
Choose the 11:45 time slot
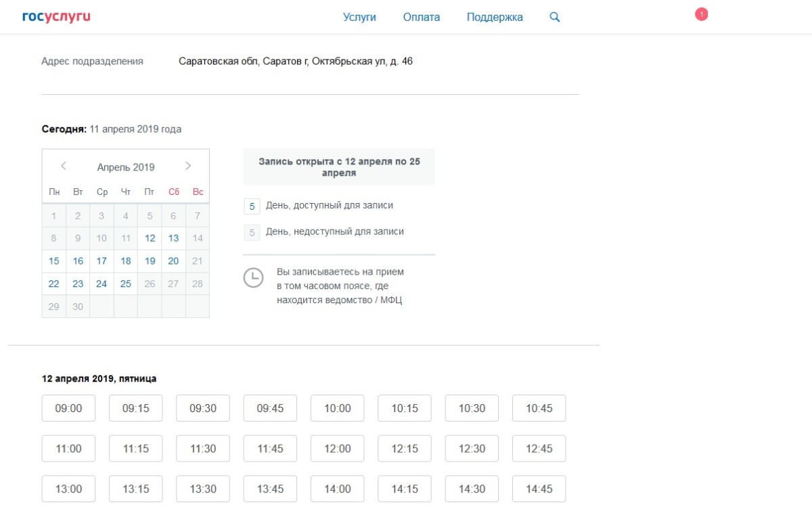270,449
